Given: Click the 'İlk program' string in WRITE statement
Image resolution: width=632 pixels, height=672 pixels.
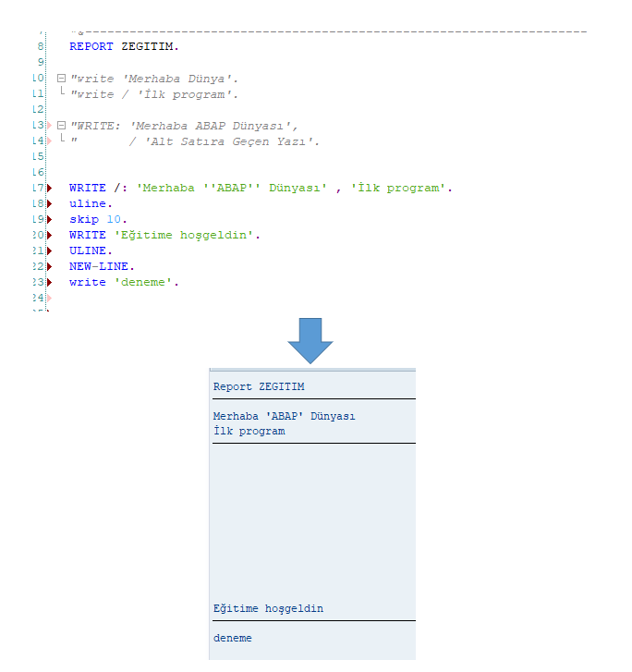Looking at the screenshot, I should tap(398, 188).
